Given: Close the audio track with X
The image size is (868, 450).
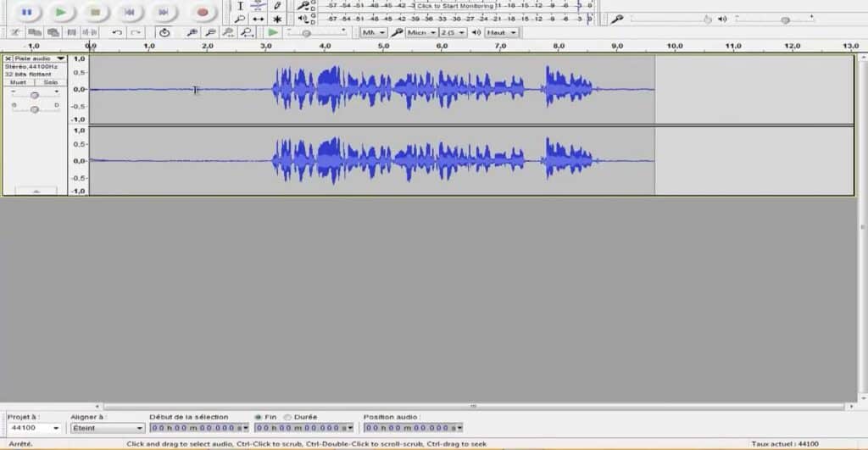Looking at the screenshot, I should click(8, 58).
